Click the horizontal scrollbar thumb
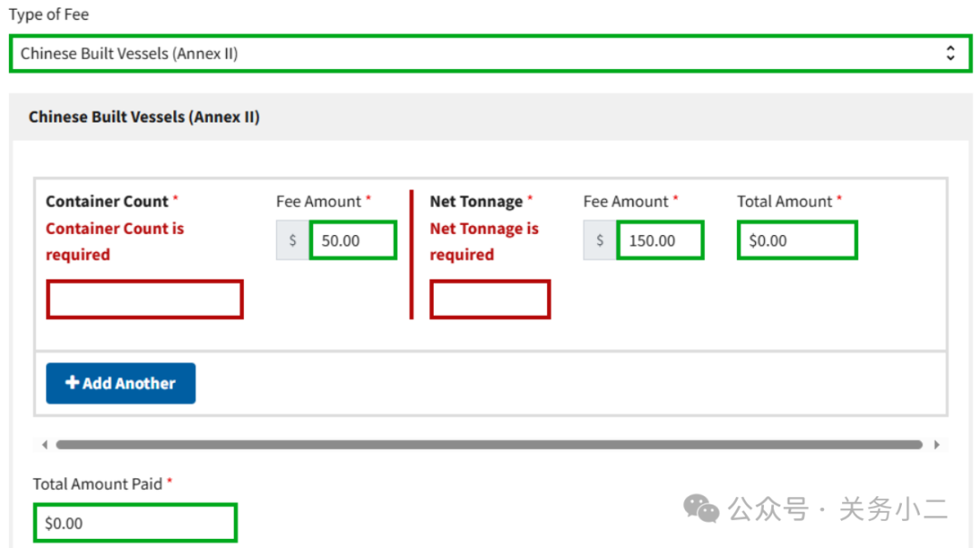The width and height of the screenshot is (980, 548). 489,445
